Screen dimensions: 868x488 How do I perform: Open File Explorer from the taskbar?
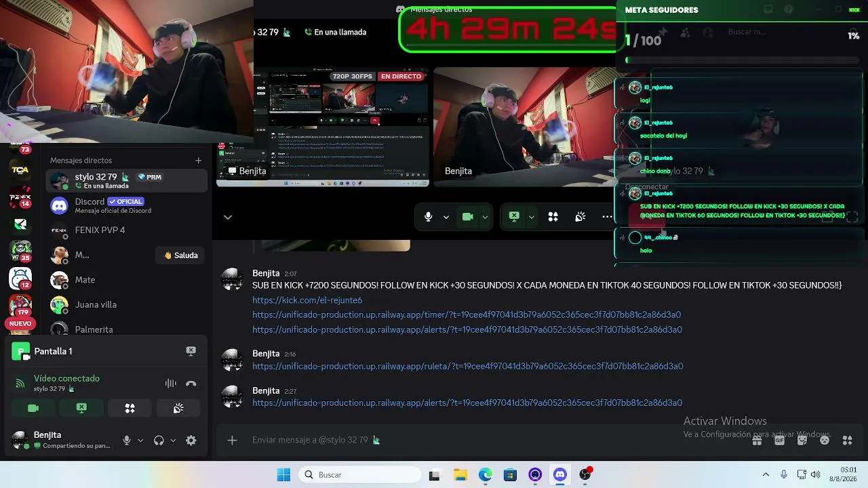click(x=460, y=474)
